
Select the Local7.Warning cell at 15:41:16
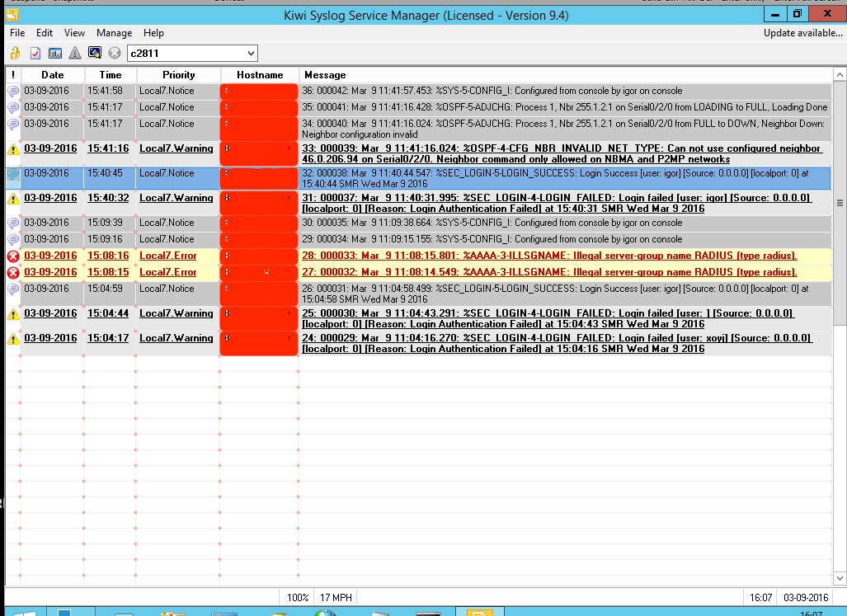pyautogui.click(x=178, y=154)
